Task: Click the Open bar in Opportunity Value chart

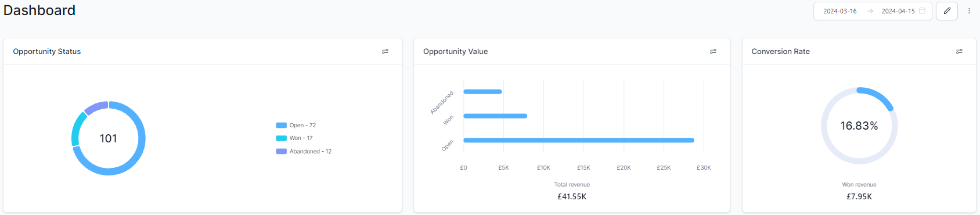Action: click(x=579, y=140)
